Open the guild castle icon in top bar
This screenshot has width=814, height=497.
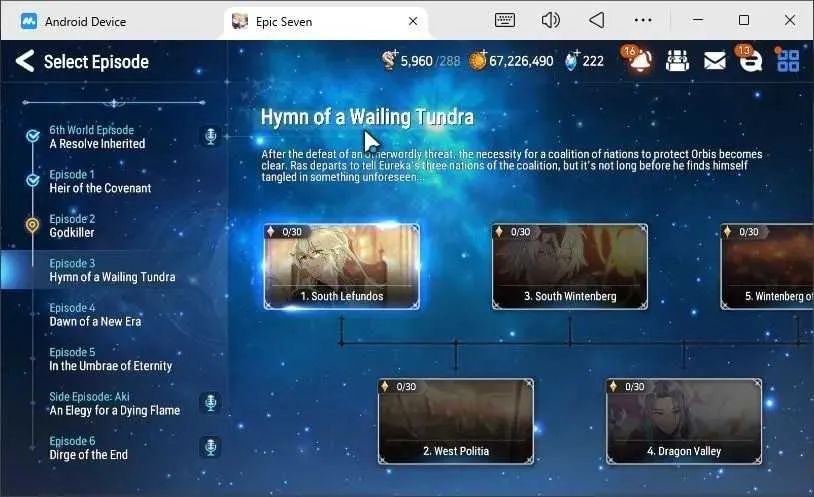tap(677, 61)
